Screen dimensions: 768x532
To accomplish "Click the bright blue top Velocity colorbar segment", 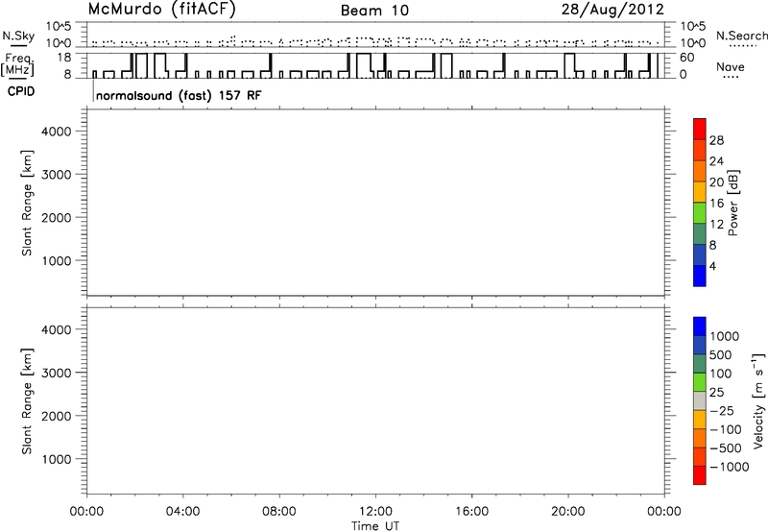I will click(x=700, y=326).
